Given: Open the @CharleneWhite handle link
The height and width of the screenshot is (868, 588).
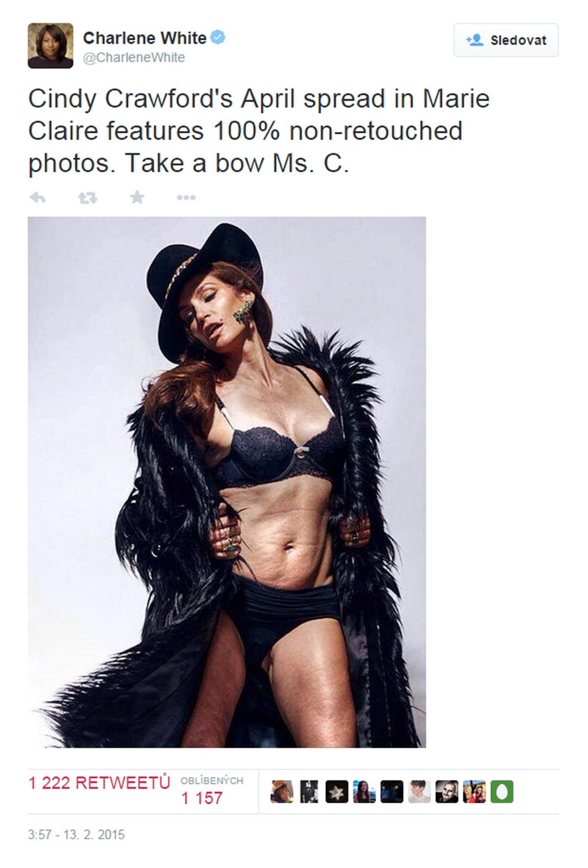Looking at the screenshot, I should [134, 57].
